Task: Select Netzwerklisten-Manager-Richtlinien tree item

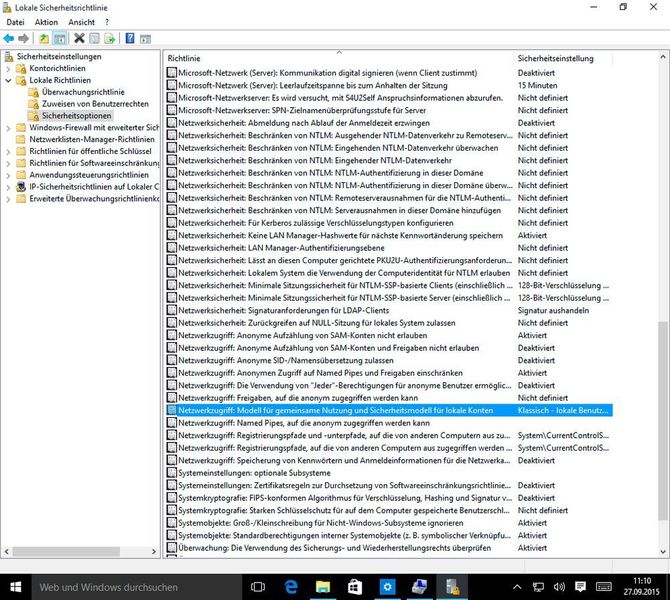Action: coord(92,139)
